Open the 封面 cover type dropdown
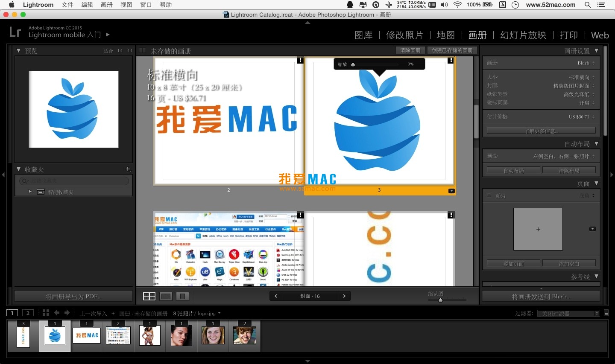Image resolution: width=615 pixels, height=364 pixels. (x=574, y=86)
